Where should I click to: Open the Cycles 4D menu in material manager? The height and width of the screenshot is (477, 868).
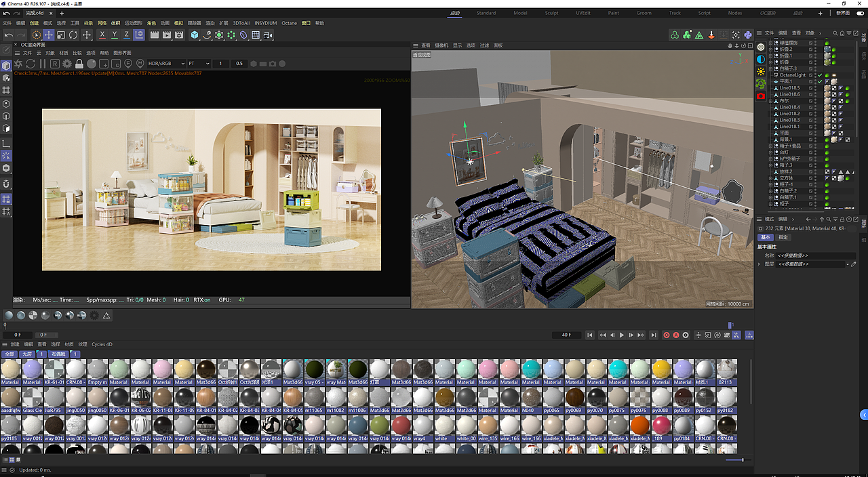102,344
